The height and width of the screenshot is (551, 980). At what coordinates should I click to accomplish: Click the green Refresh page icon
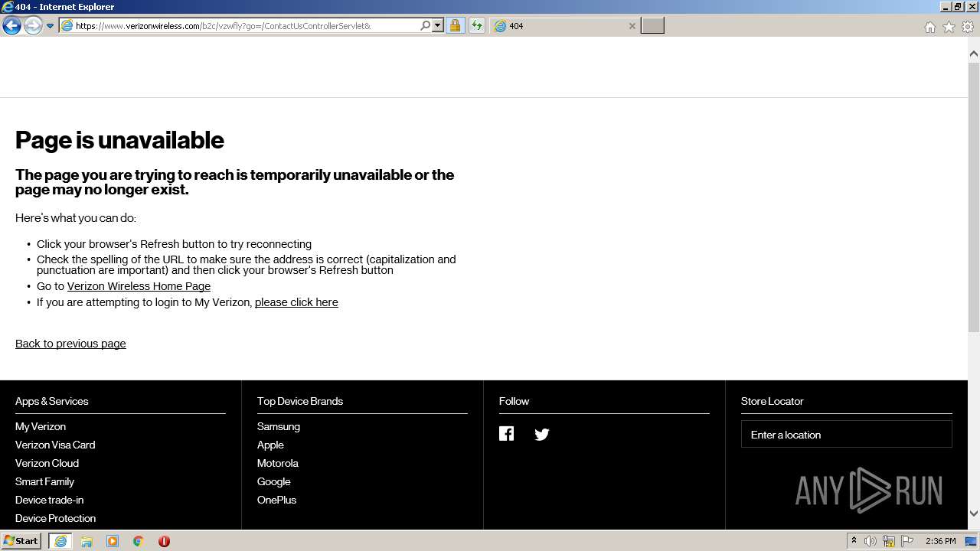click(x=477, y=26)
